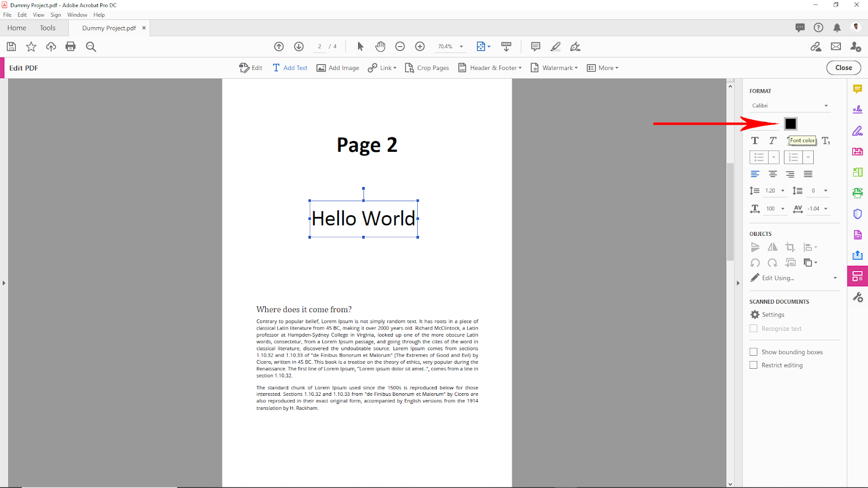868x488 pixels.
Task: Open the File menu
Action: point(7,15)
